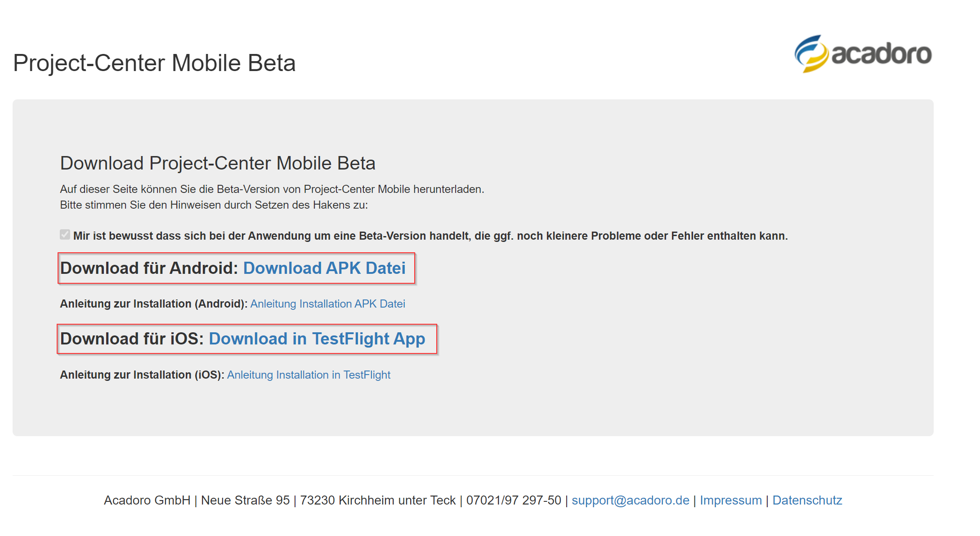This screenshot has height=536, width=980.
Task: Click the support@acadoro.de email link
Action: tap(630, 500)
